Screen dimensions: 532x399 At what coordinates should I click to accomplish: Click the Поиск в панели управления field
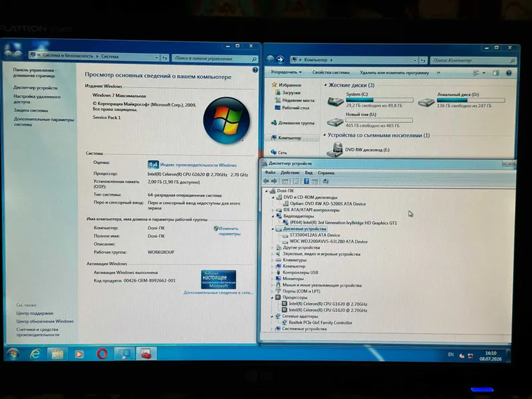pyautogui.click(x=215, y=59)
